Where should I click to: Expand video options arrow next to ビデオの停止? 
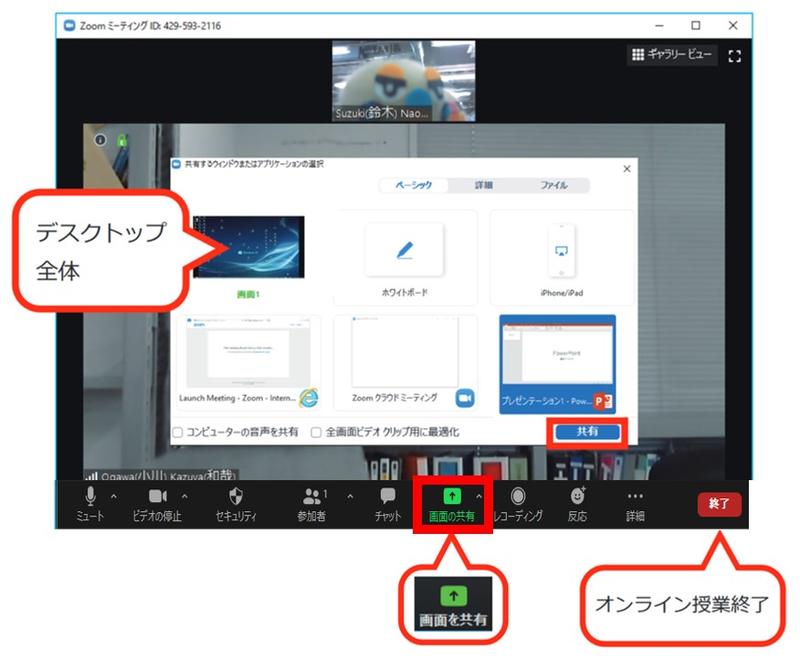(x=185, y=496)
